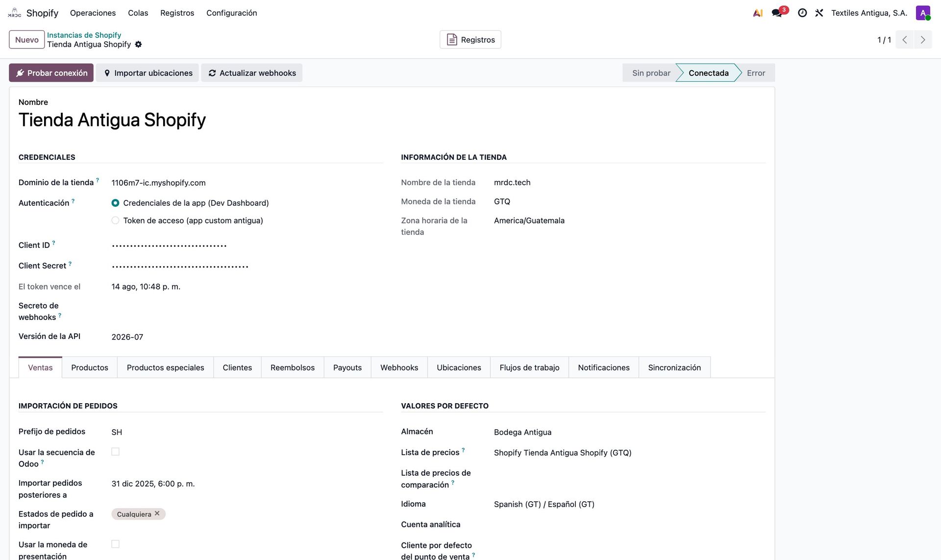
Task: Open the user avatar menu
Action: tap(923, 13)
